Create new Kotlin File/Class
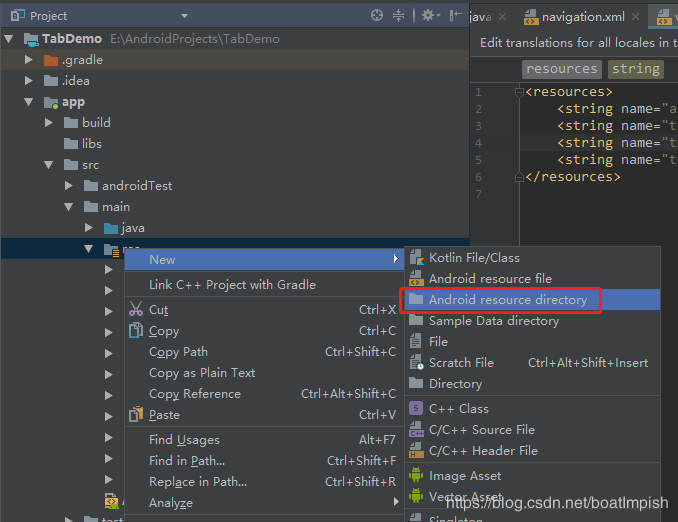Viewport: 678px width, 522px height. click(x=532, y=258)
